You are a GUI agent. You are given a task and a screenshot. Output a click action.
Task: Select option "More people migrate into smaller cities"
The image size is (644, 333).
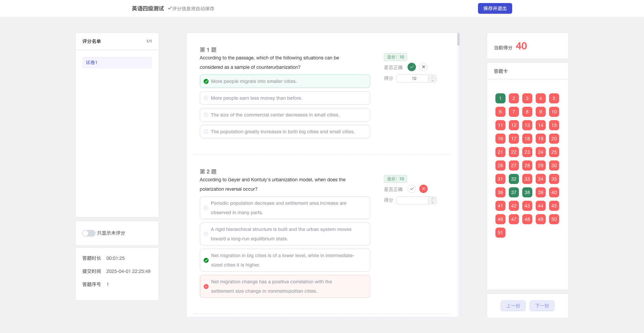(285, 81)
